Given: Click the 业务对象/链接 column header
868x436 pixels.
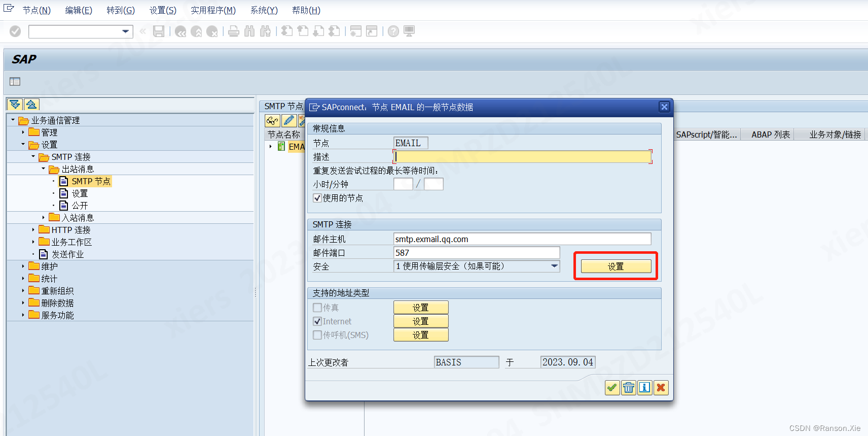Looking at the screenshot, I should (835, 135).
